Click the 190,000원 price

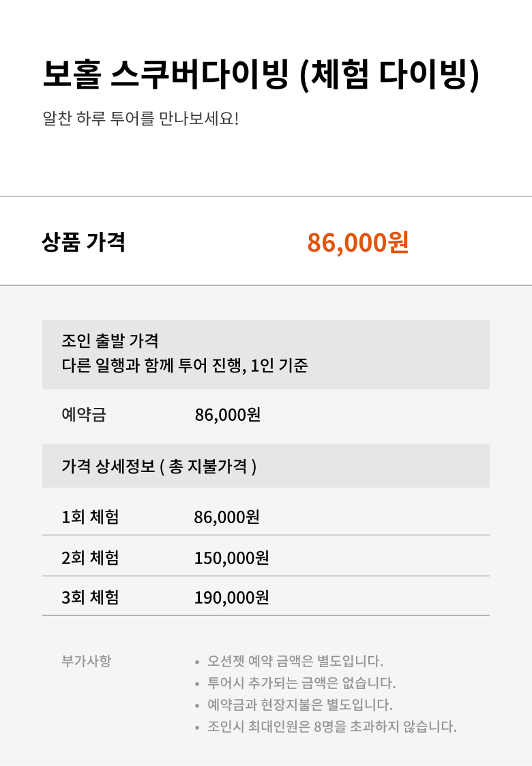pyautogui.click(x=232, y=598)
